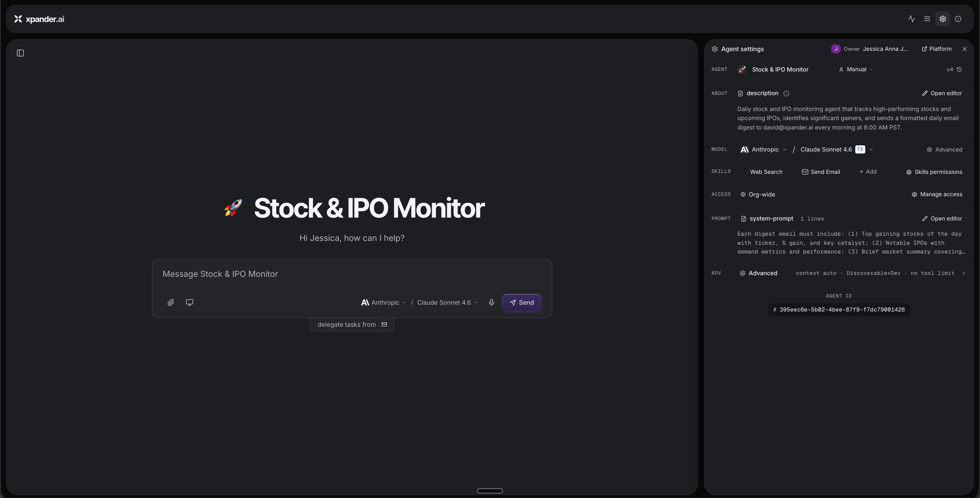Click the bottom drag handle pill
The height and width of the screenshot is (498, 980).
coord(490,491)
